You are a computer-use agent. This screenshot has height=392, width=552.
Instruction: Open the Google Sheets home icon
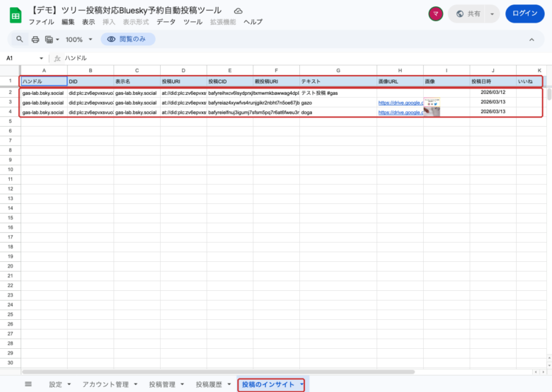[16, 16]
